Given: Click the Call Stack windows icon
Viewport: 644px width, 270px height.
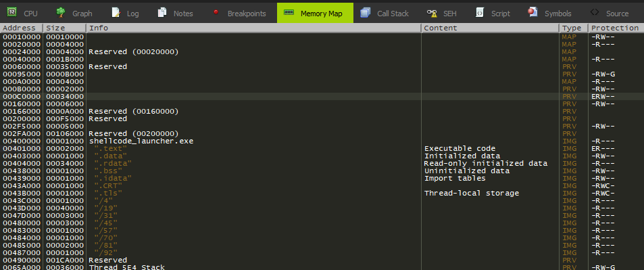Looking at the screenshot, I should (365, 13).
